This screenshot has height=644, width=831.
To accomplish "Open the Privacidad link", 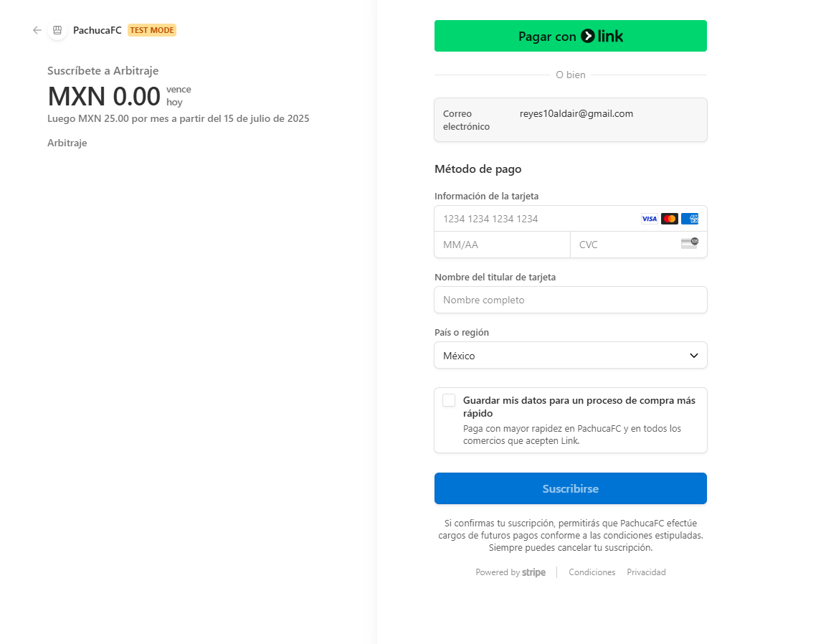I will pos(646,572).
